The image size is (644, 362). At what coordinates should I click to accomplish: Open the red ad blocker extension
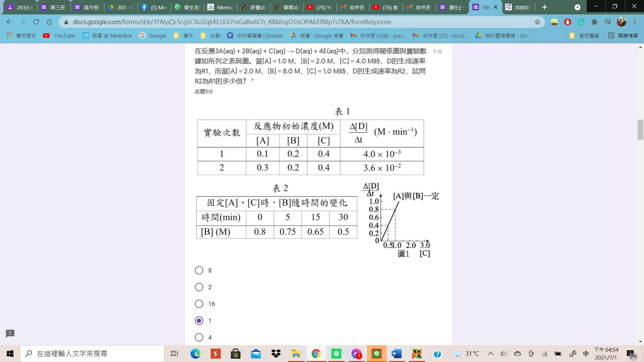[x=568, y=22]
